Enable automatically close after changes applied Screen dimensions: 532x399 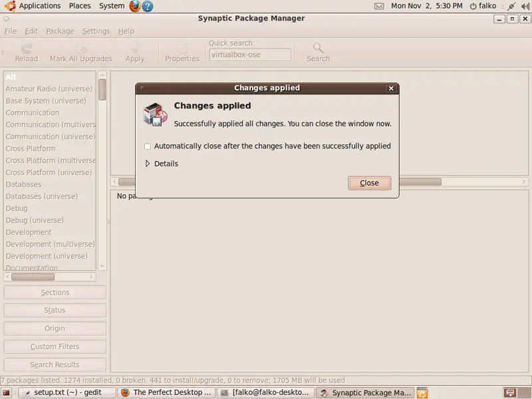coord(148,146)
